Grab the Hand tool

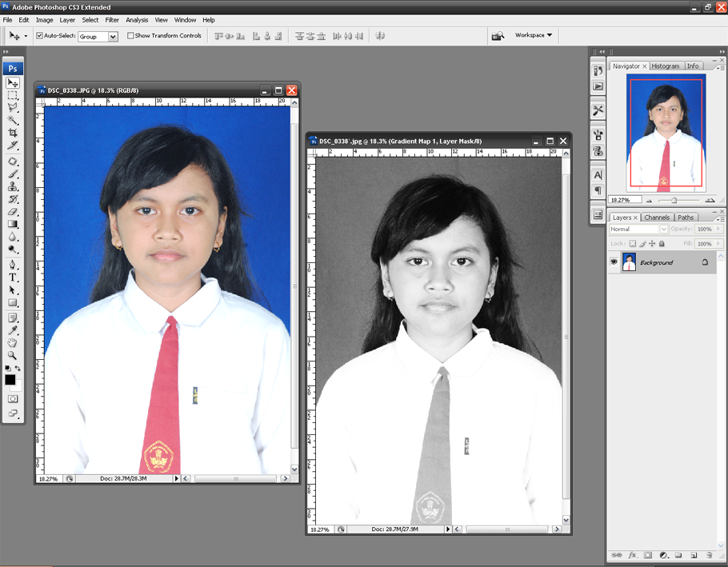click(13, 343)
